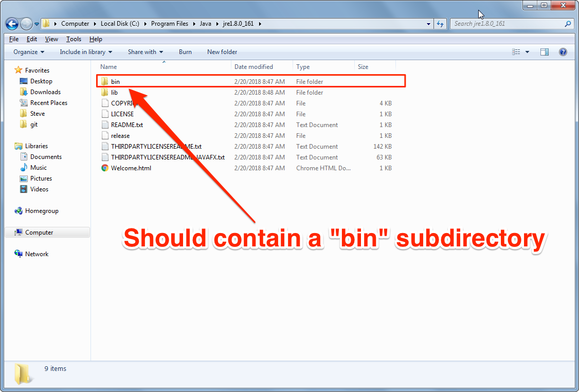
Task: Expand arrow after Java breadcrumb
Action: pyautogui.click(x=217, y=24)
